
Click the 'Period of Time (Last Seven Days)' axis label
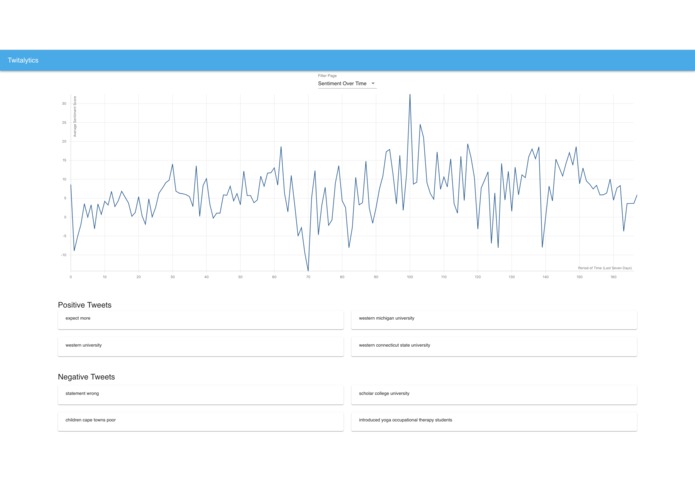tap(605, 268)
